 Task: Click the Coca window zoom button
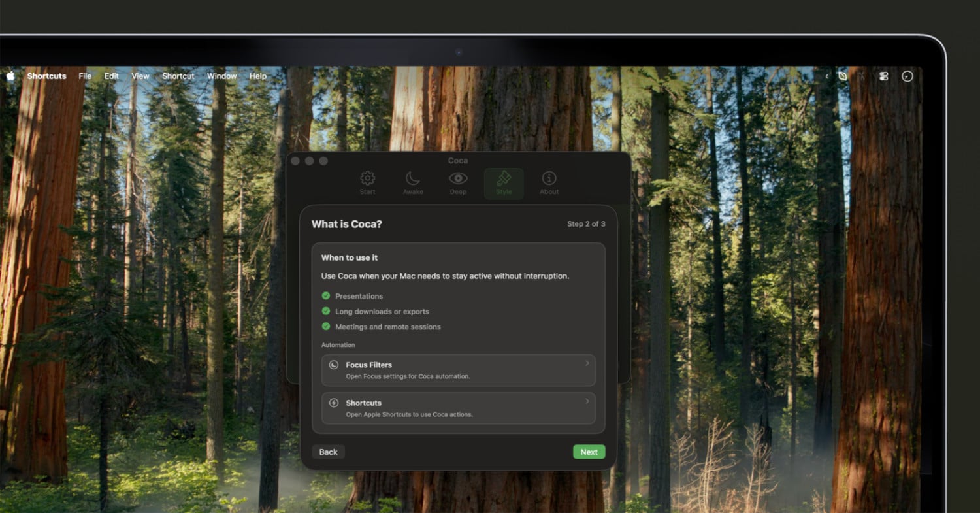pyautogui.click(x=323, y=161)
